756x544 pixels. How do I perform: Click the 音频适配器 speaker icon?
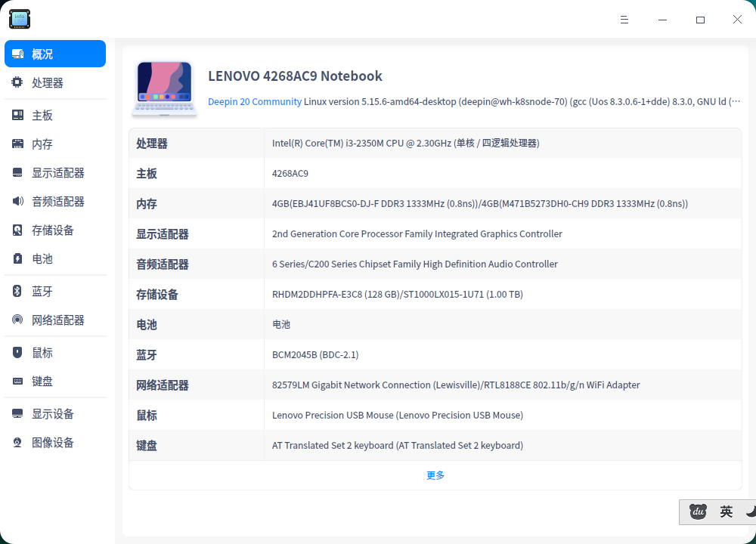(x=17, y=201)
